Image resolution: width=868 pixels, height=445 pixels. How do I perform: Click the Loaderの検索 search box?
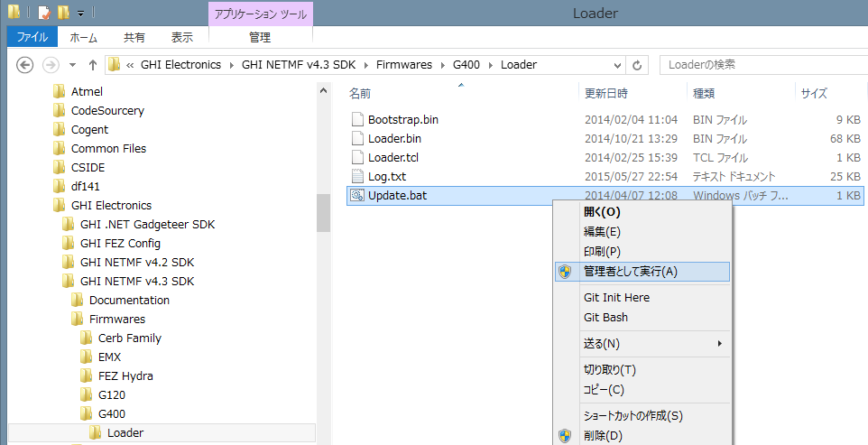[x=758, y=65]
